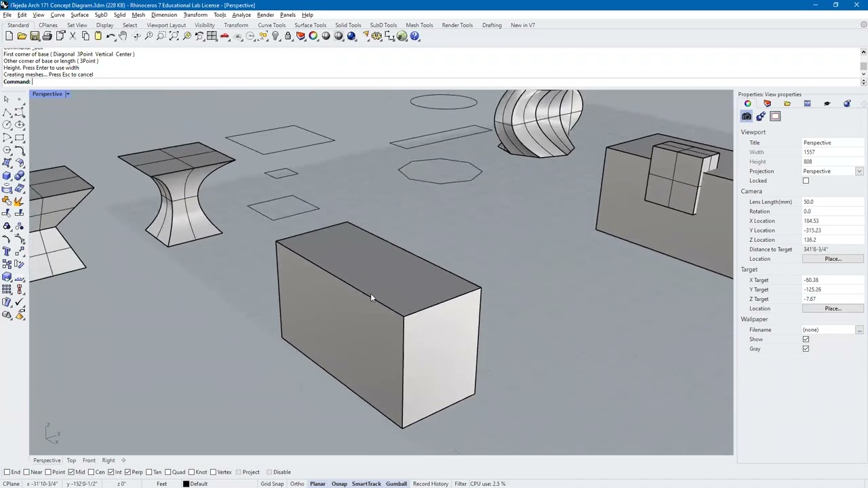Open the Transform menu
Image resolution: width=868 pixels, height=488 pixels.
[195, 15]
